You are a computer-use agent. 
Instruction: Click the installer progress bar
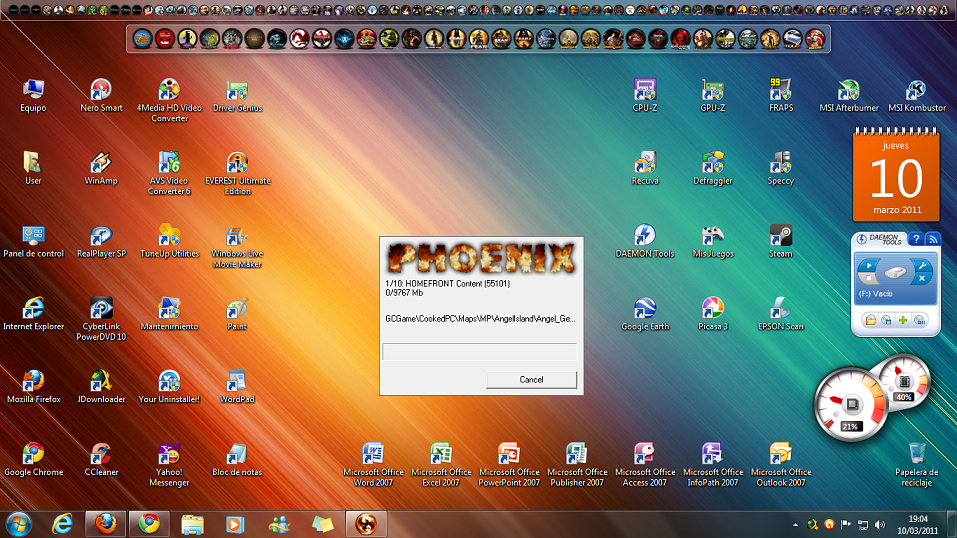479,352
